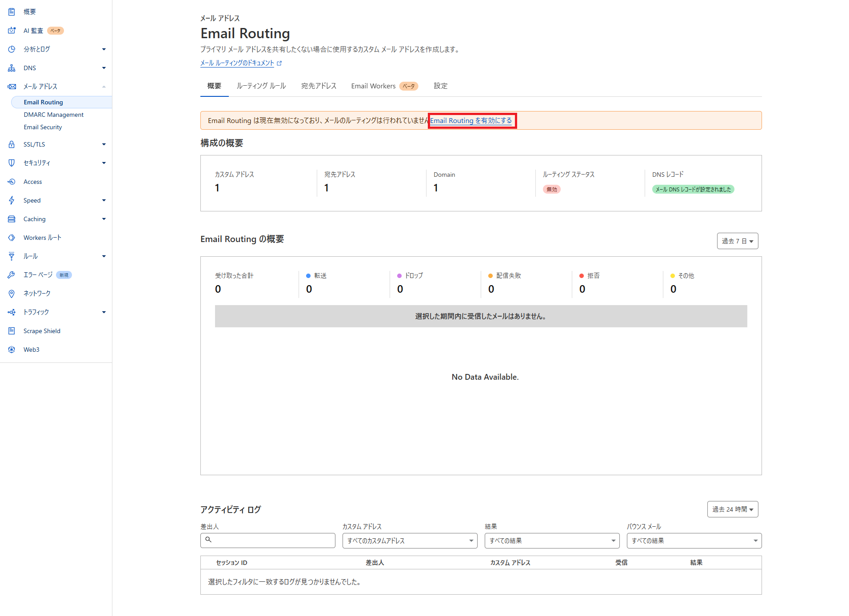
Task: Click the orange 配信失敗 legend dot
Action: pos(490,276)
